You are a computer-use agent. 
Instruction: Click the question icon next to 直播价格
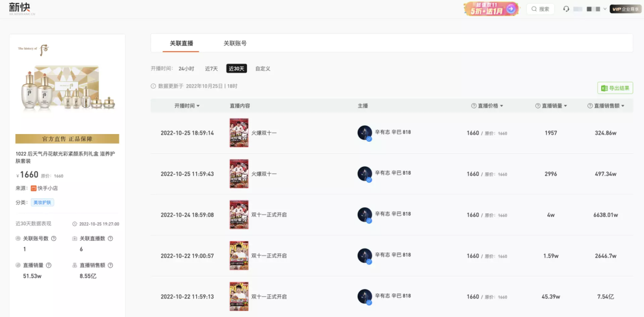[474, 106]
